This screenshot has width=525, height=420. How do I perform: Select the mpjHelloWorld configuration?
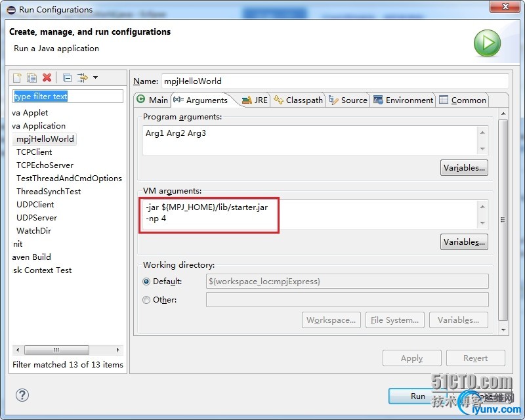[x=45, y=139]
